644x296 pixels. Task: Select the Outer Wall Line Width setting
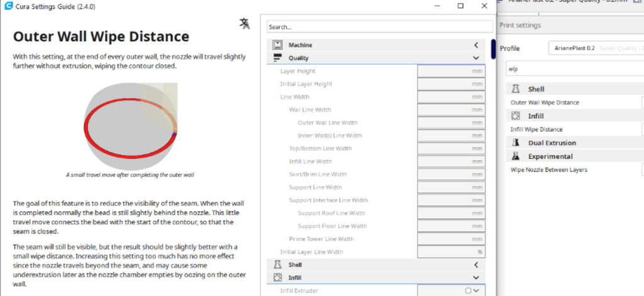tap(328, 123)
